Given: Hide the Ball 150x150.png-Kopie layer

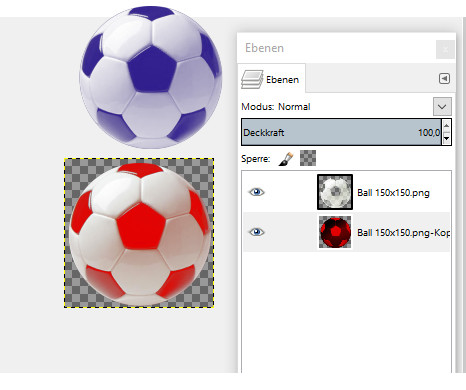Looking at the screenshot, I should pos(256,232).
